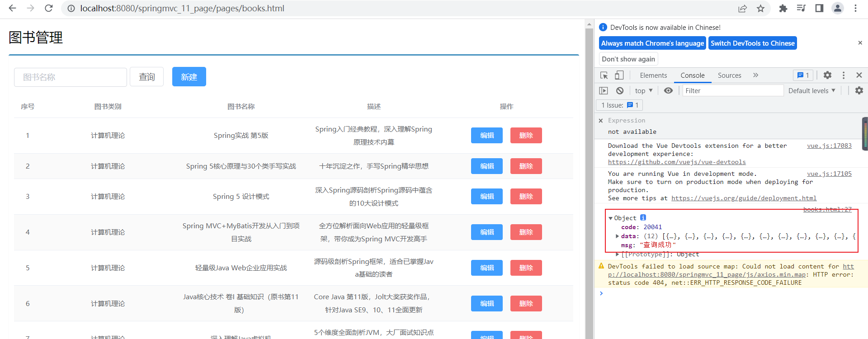Open Chrome profile avatar

point(838,8)
